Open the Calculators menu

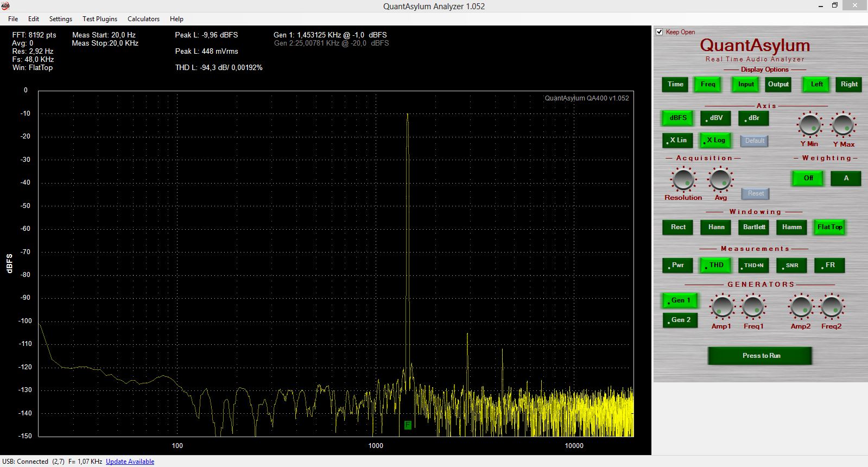[143, 18]
